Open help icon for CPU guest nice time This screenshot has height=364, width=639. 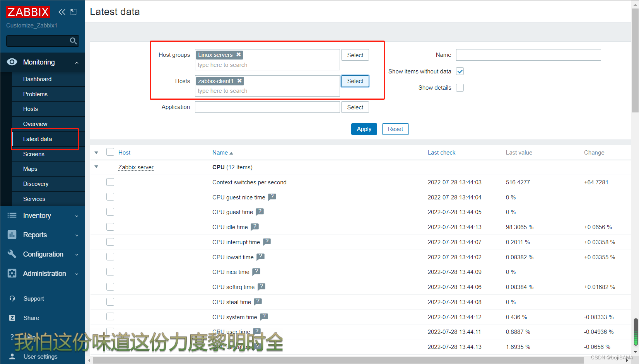pos(272,197)
